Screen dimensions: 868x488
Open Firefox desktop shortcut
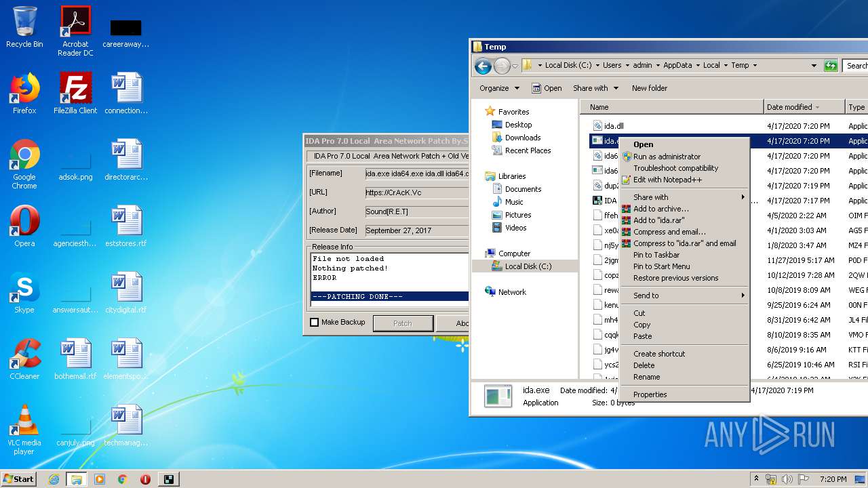click(24, 94)
